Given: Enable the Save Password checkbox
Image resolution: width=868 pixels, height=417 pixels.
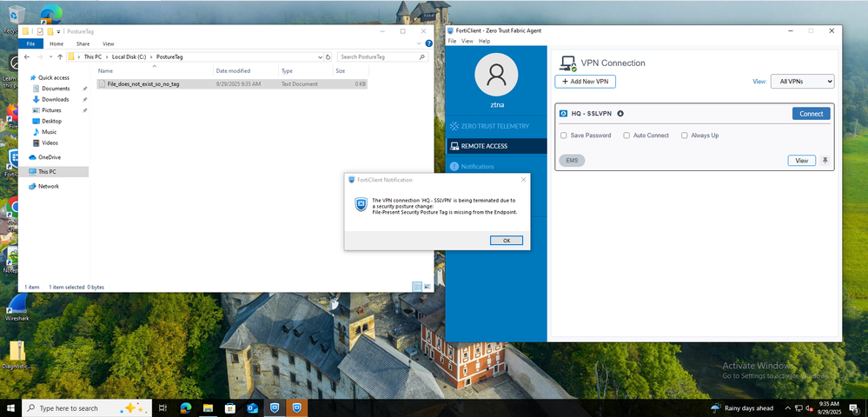Looking at the screenshot, I should tap(564, 136).
